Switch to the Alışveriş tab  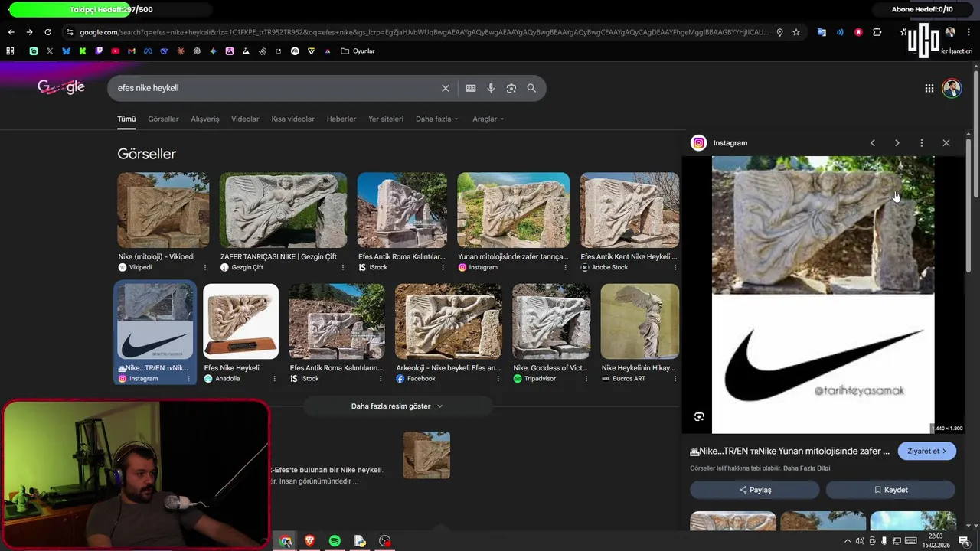pyautogui.click(x=205, y=119)
